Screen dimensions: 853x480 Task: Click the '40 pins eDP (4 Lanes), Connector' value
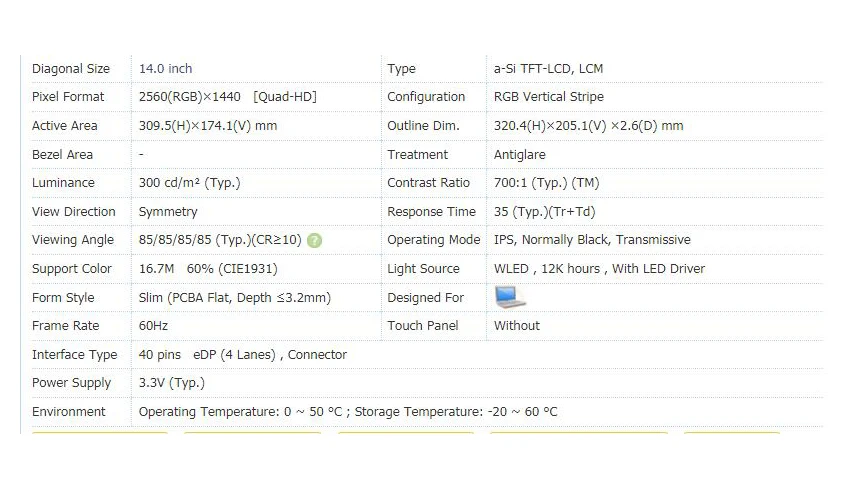[243, 355]
